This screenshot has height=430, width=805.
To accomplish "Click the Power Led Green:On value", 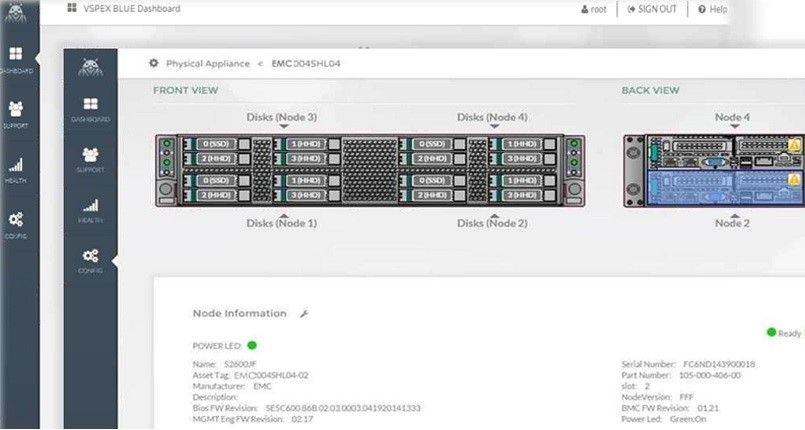I will (x=688, y=419).
